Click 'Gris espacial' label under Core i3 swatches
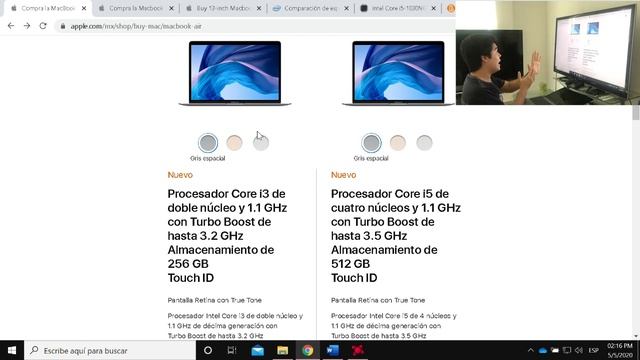Image resolution: width=640 pixels, height=360 pixels. click(x=207, y=158)
